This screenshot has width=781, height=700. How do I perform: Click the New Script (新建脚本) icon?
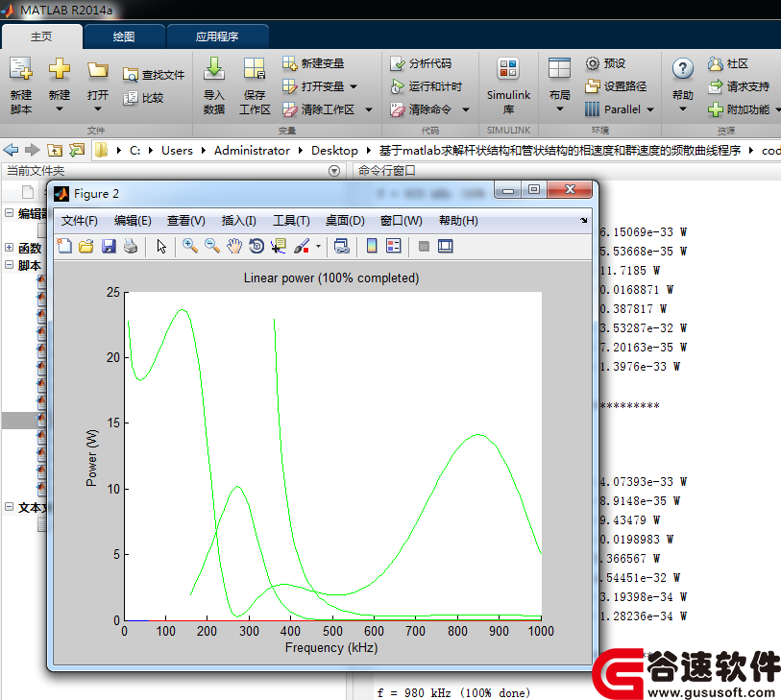(21, 69)
